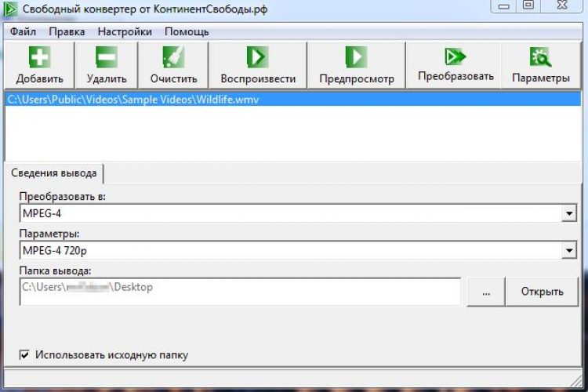Open the Правка menu

point(67,32)
